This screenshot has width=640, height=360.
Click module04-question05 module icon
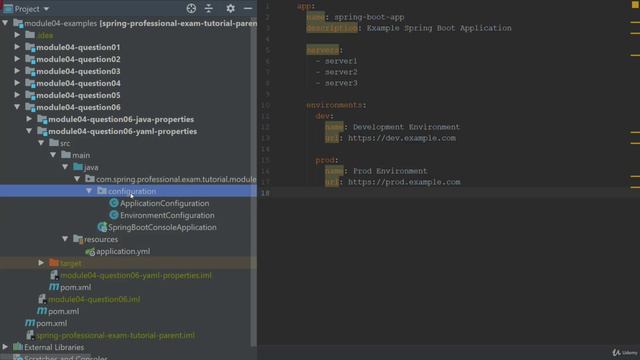coord(30,96)
